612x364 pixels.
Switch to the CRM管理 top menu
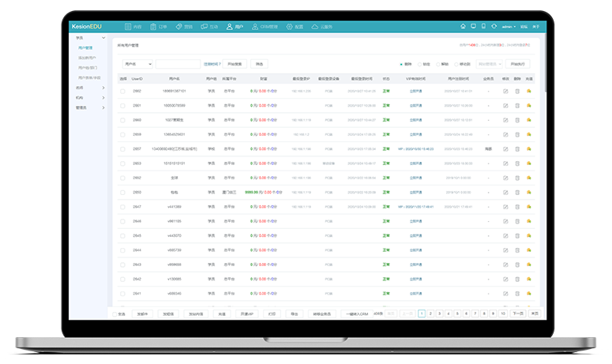[265, 27]
